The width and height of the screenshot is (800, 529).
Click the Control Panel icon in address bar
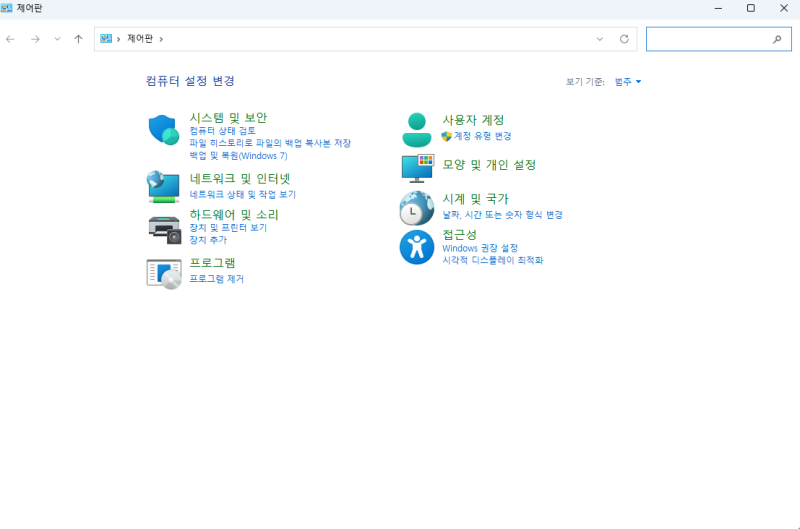(106, 39)
